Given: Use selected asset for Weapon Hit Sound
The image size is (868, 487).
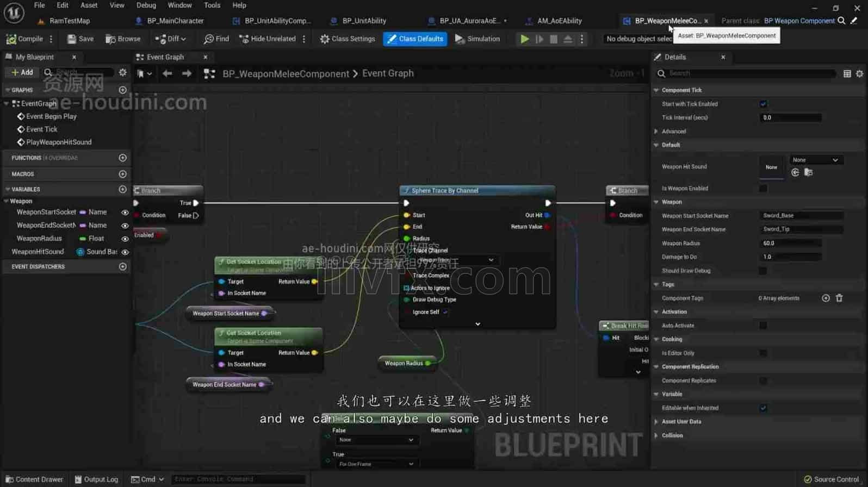Looking at the screenshot, I should point(795,172).
